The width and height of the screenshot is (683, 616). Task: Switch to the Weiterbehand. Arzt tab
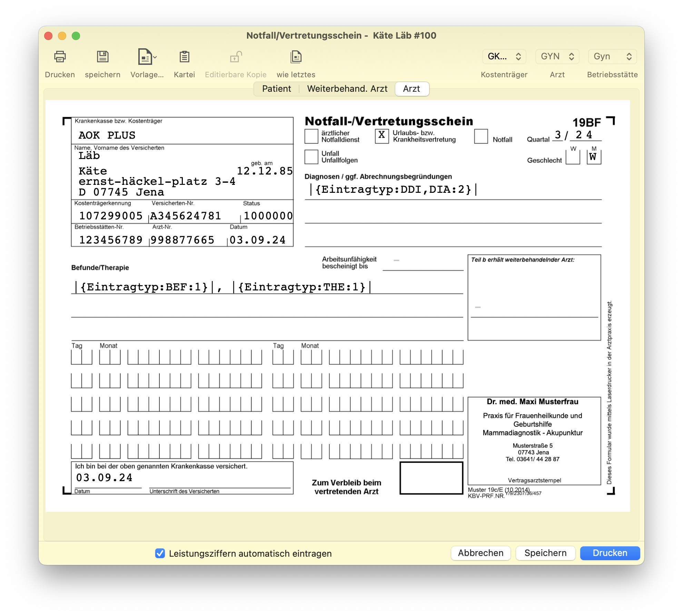coord(347,89)
